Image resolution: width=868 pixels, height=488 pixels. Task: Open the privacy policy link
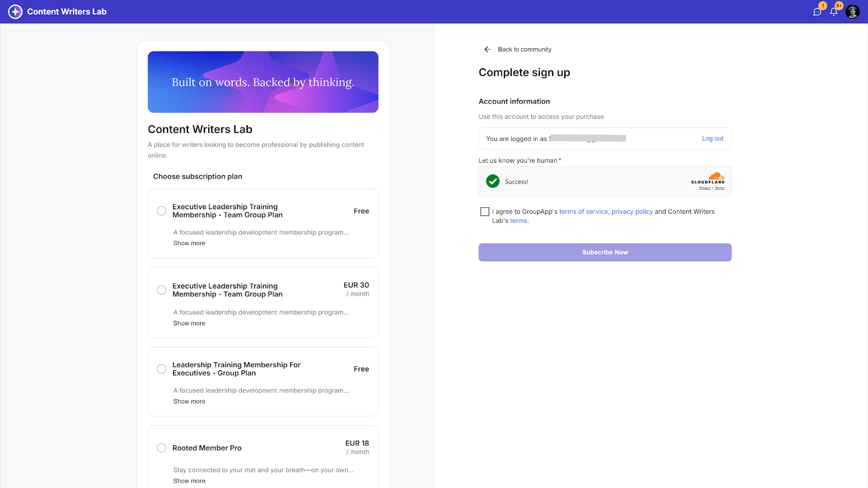click(632, 212)
